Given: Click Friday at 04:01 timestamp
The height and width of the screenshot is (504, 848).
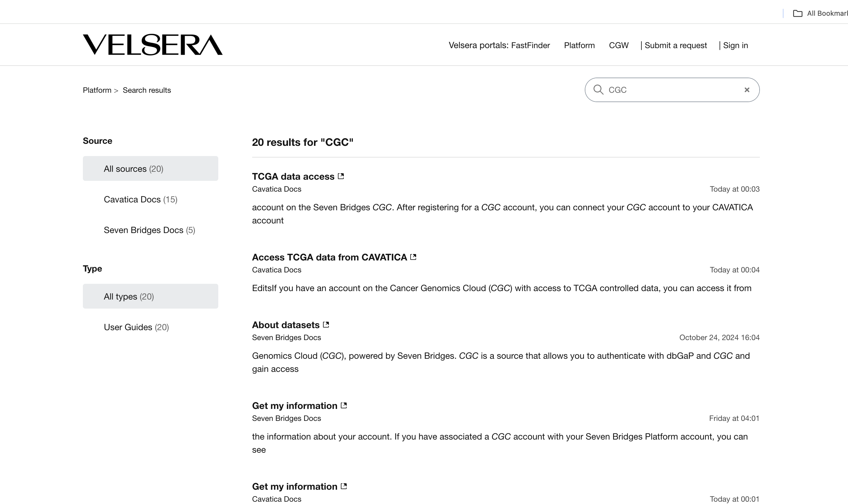Looking at the screenshot, I should coord(734,418).
